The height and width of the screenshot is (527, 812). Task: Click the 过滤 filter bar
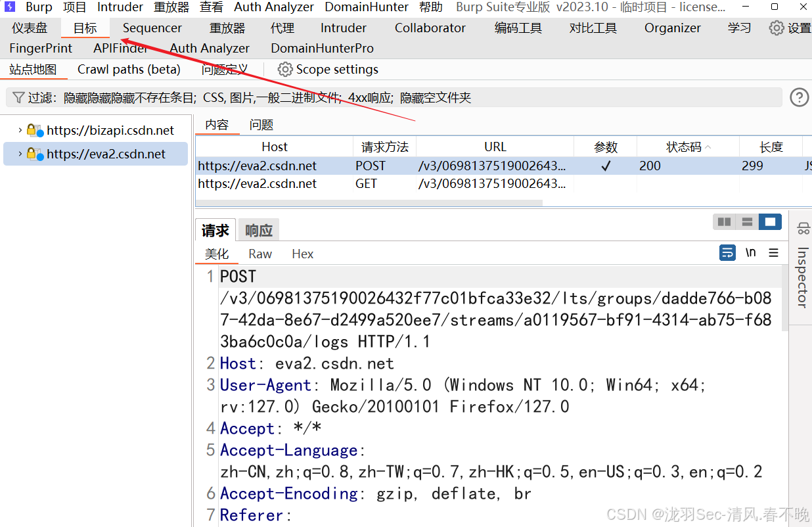pyautogui.click(x=394, y=98)
